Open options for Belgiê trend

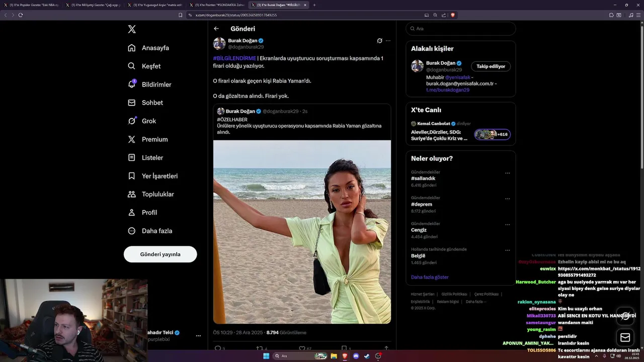coord(507,250)
